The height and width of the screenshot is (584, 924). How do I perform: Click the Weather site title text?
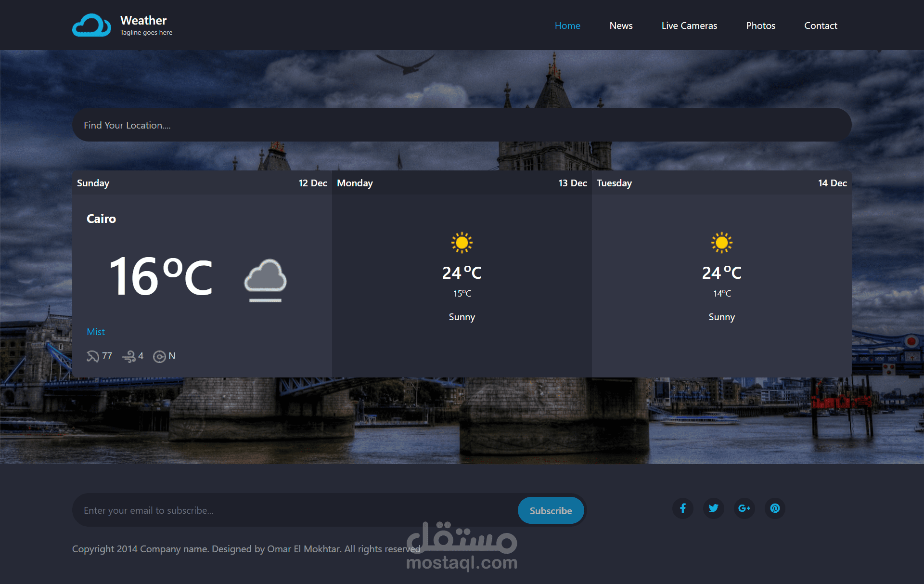143,20
